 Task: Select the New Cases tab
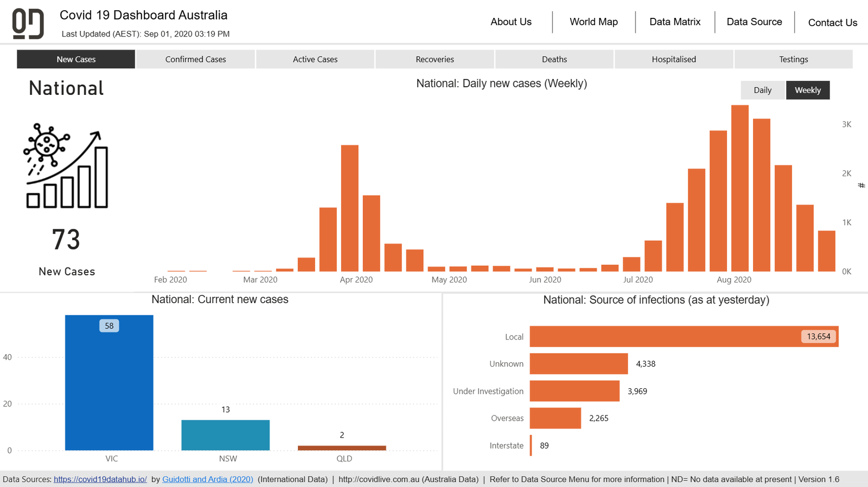point(76,59)
